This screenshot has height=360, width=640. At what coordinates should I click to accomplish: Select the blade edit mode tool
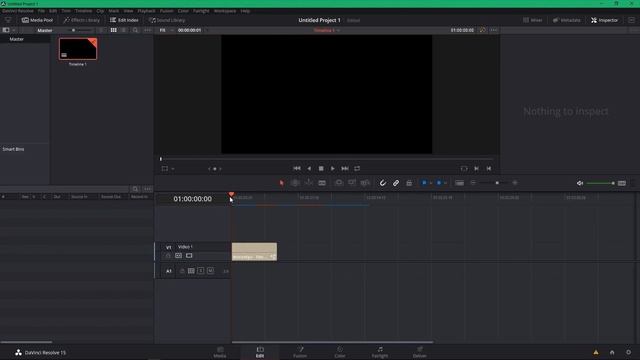pos(322,183)
